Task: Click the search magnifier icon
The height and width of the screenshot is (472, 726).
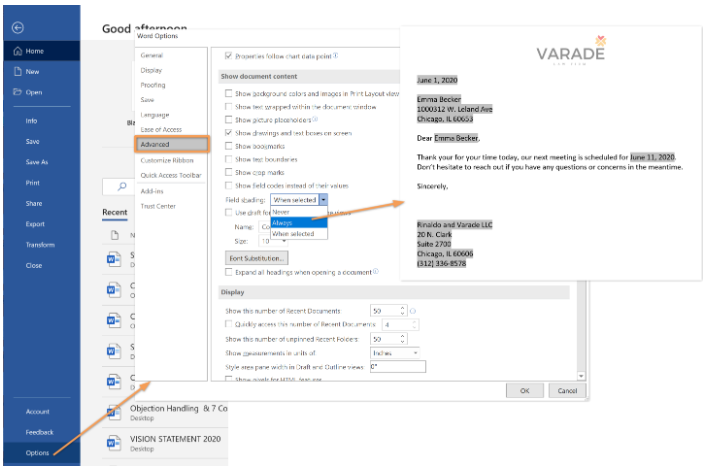Action: pyautogui.click(x=122, y=186)
